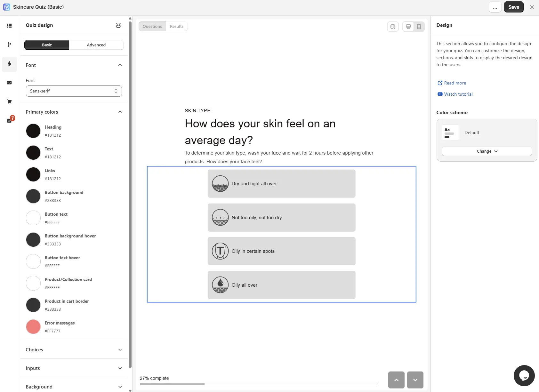539x392 pixels.
Task: Switch to Basic design mode
Action: coord(47,45)
